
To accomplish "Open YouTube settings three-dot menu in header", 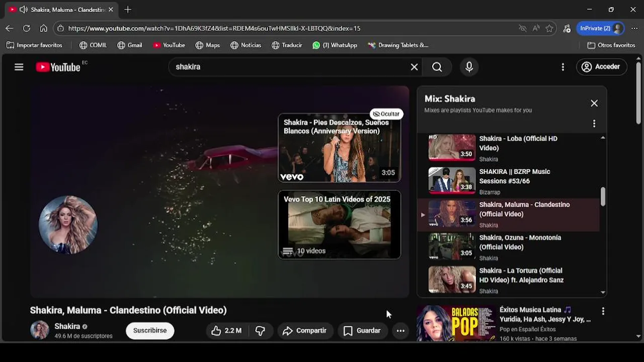I will coord(563,67).
